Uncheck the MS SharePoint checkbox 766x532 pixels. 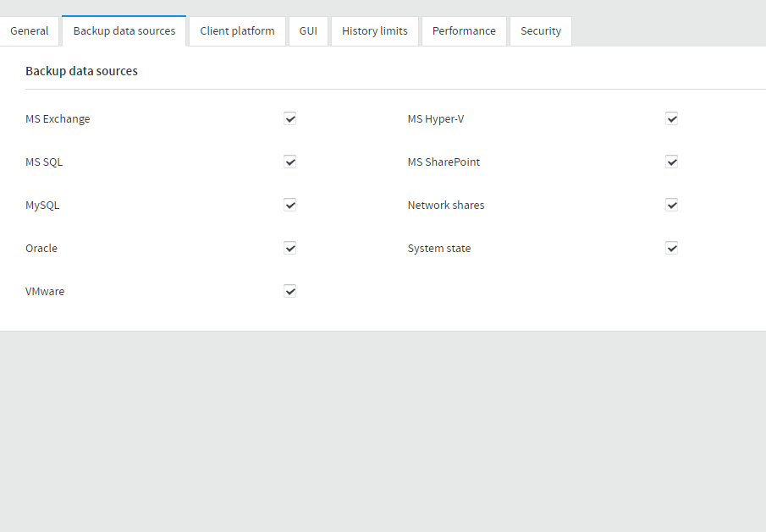point(672,162)
